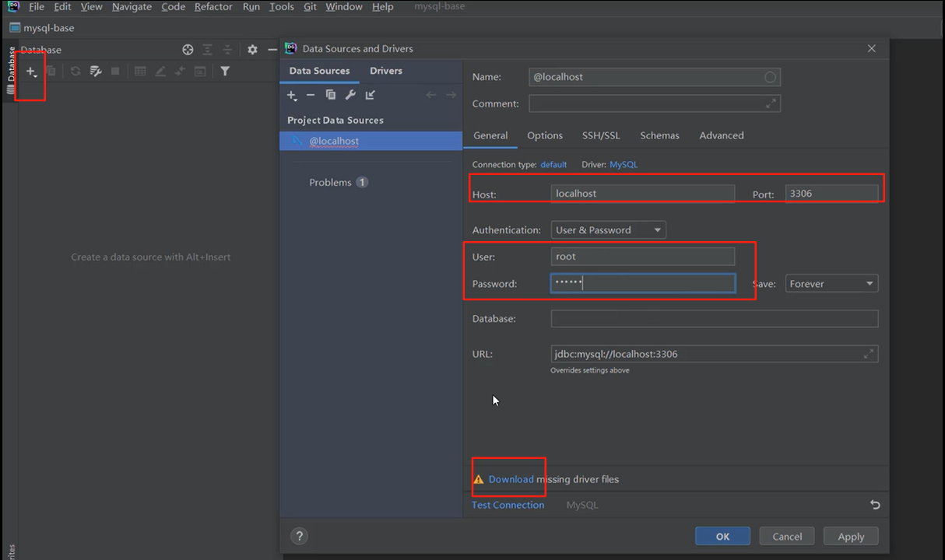Click Make Global arrow icon in dialog toolbar
This screenshot has height=560, width=945.
(371, 95)
